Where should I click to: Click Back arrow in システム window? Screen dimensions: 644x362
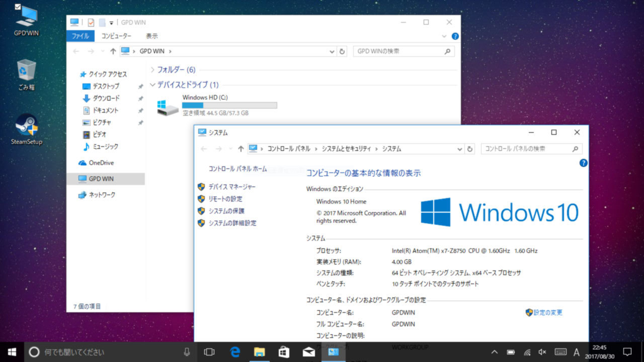click(x=204, y=149)
